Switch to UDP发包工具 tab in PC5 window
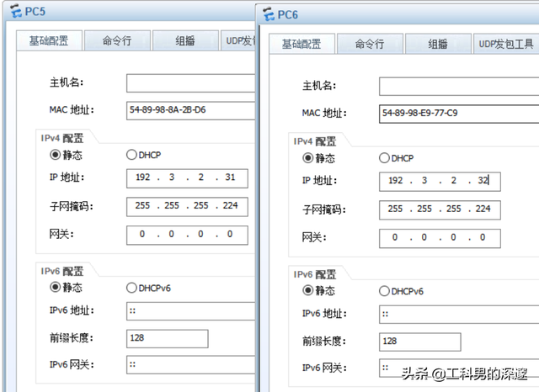This screenshot has height=392, width=539. pyautogui.click(x=238, y=41)
